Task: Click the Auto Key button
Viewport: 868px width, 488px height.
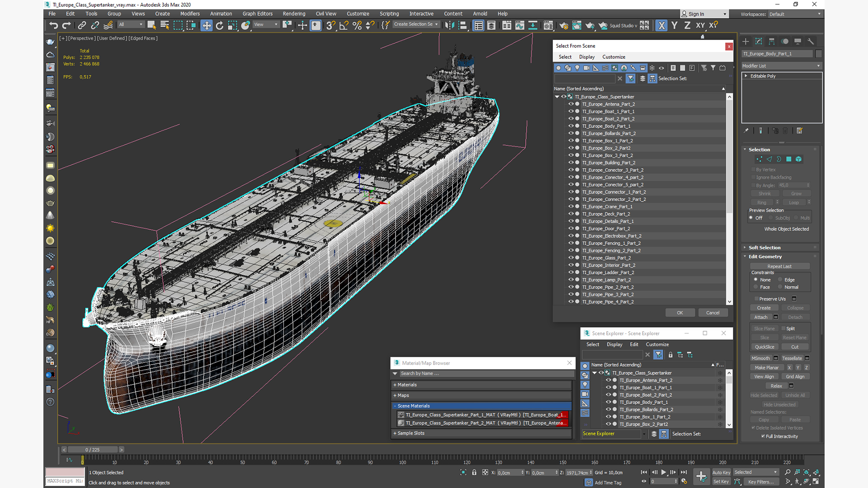Action: 721,473
